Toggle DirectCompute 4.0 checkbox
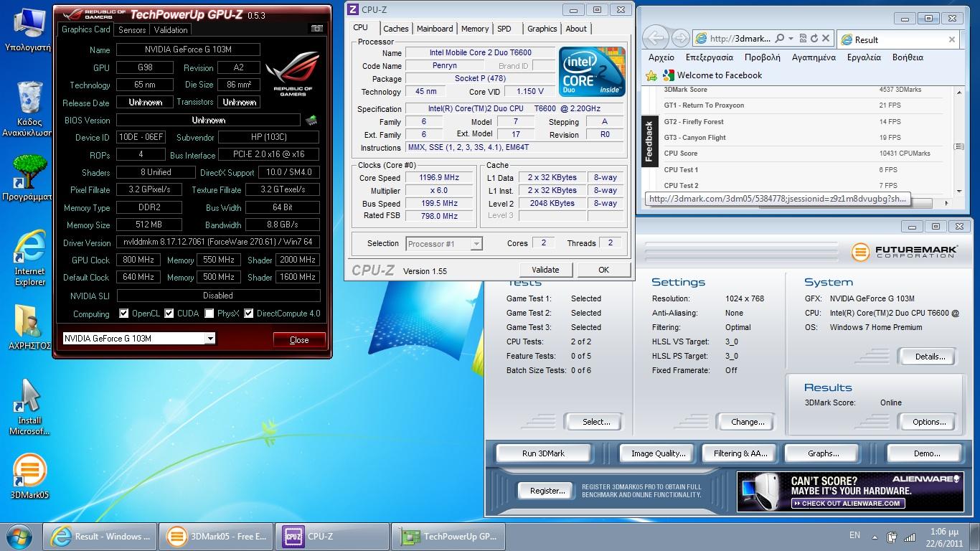This screenshot has width=980, height=551. pos(248,314)
